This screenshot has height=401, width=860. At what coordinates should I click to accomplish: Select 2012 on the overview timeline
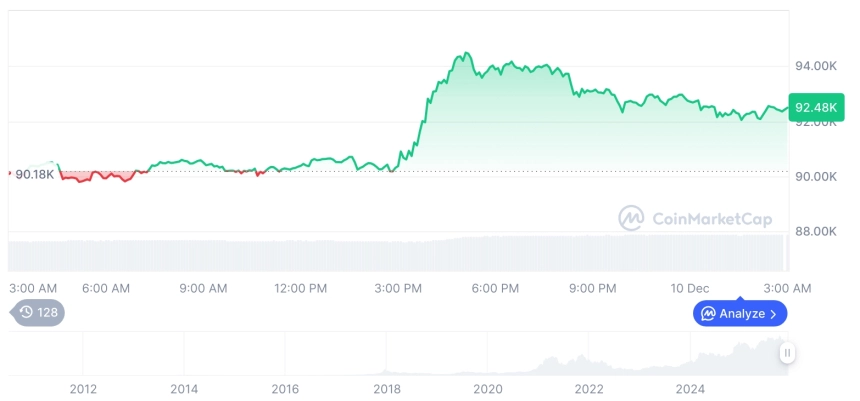click(83, 388)
